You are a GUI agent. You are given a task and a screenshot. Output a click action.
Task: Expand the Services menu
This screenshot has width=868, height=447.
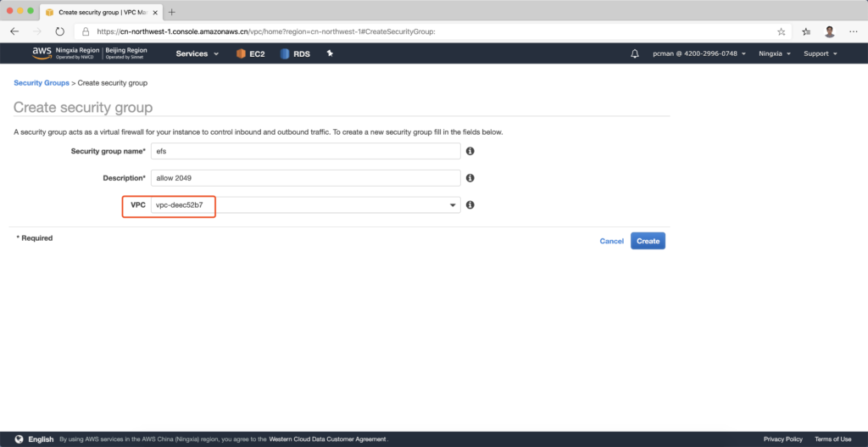197,53
